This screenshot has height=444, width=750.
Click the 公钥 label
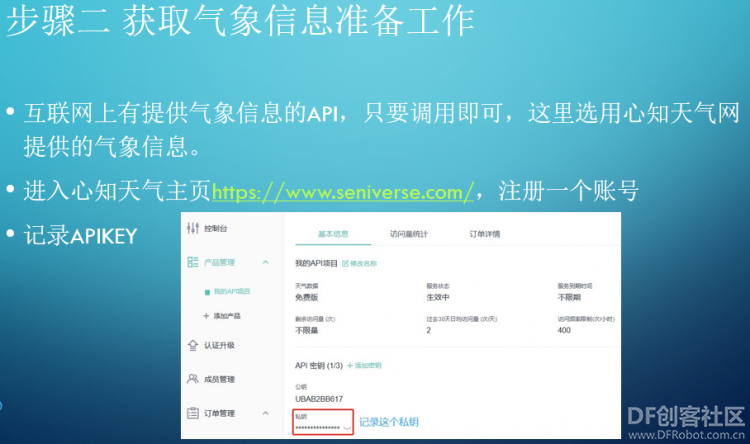coord(301,387)
